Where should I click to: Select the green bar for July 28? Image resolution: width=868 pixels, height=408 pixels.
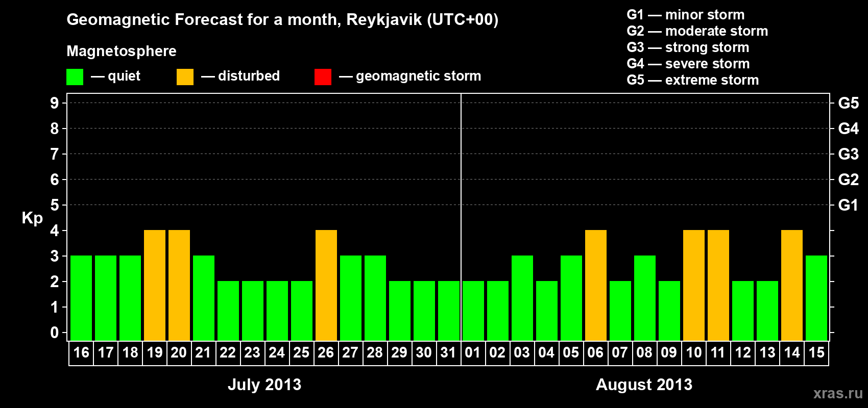375,298
